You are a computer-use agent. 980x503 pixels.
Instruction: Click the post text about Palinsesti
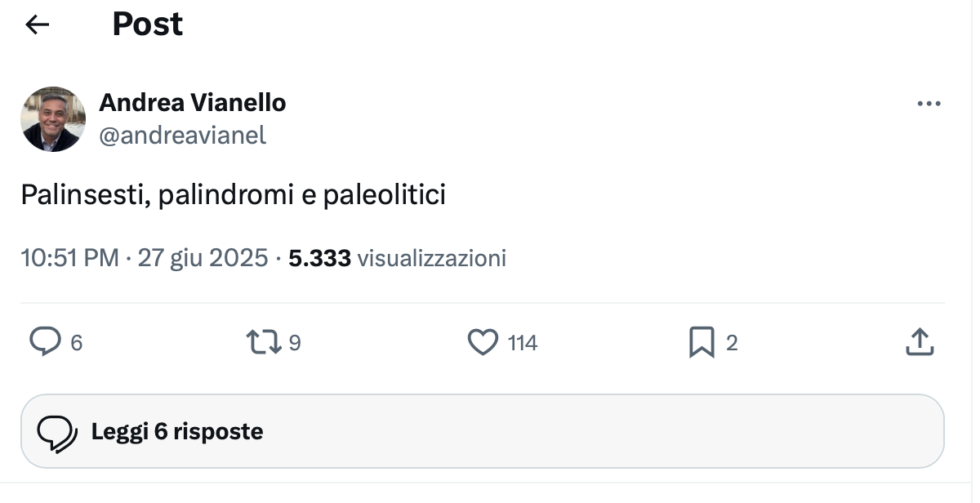[x=233, y=196]
